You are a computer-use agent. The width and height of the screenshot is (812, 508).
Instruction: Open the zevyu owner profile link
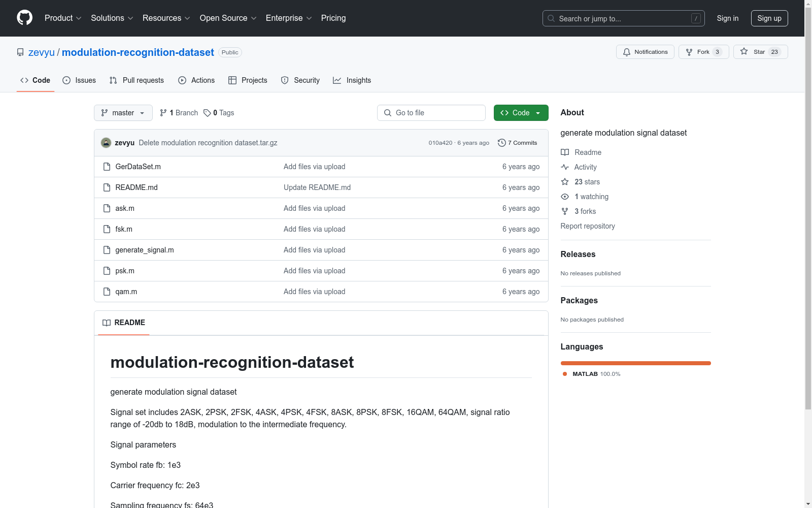(x=42, y=52)
